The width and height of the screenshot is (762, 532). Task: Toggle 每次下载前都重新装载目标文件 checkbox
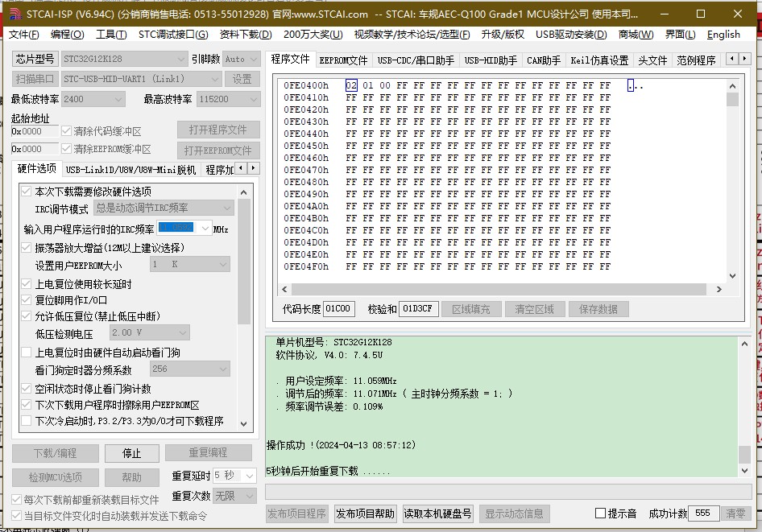click(x=16, y=500)
